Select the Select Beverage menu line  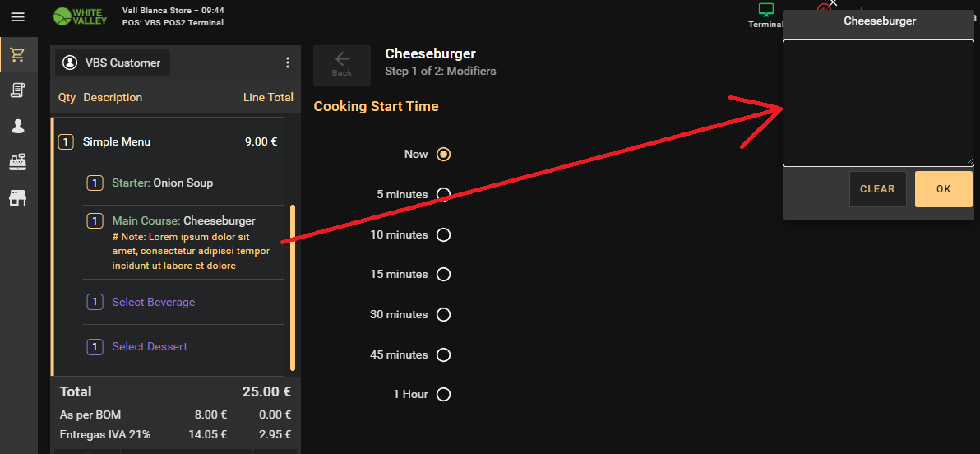pyautogui.click(x=154, y=302)
